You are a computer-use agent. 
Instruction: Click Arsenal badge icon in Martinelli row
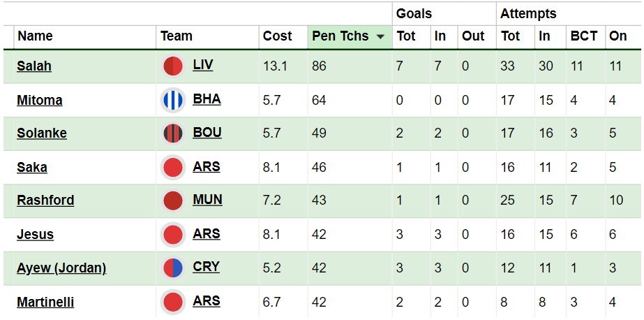pos(173,302)
